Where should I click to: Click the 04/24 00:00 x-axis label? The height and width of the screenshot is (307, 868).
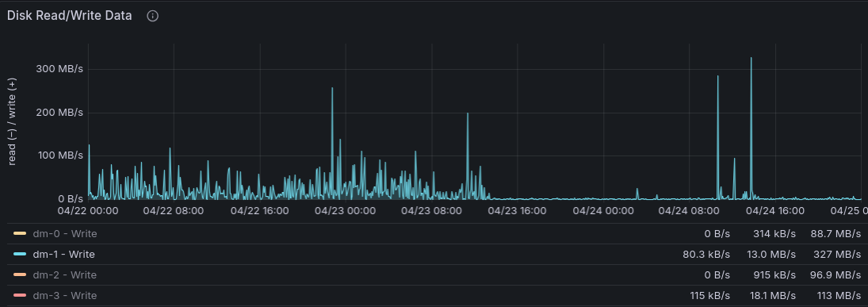tap(603, 210)
